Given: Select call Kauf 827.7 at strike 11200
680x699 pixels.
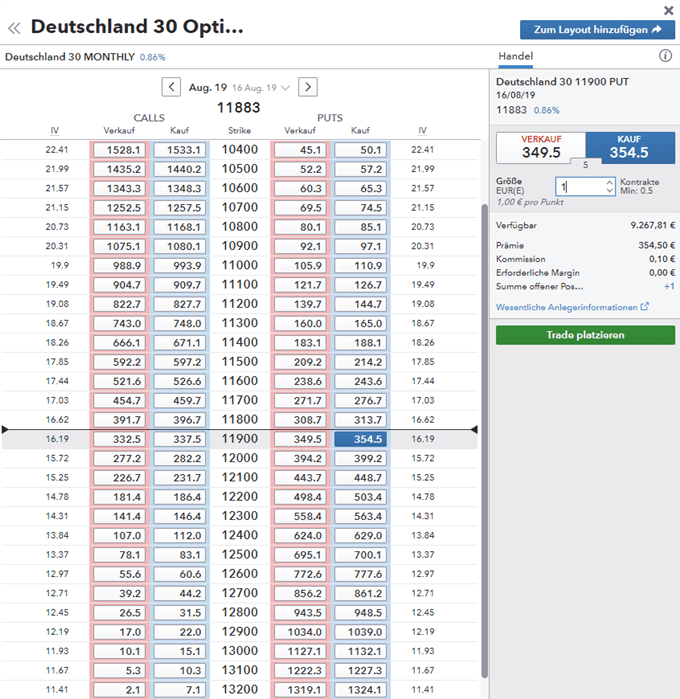Looking at the screenshot, I should [x=180, y=304].
